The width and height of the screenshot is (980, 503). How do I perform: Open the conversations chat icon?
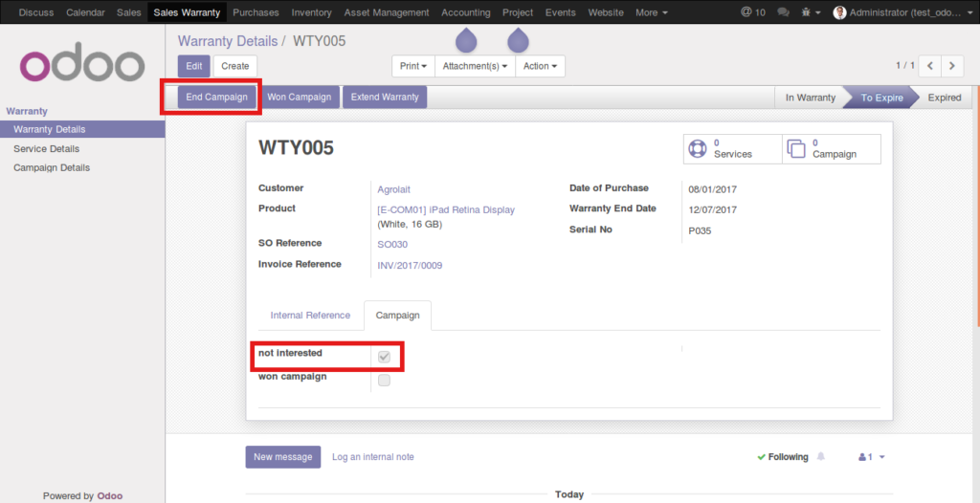click(782, 11)
